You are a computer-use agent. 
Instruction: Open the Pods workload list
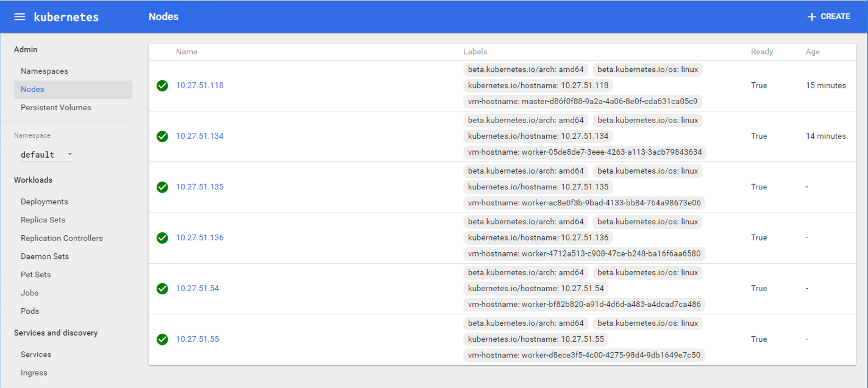(30, 311)
